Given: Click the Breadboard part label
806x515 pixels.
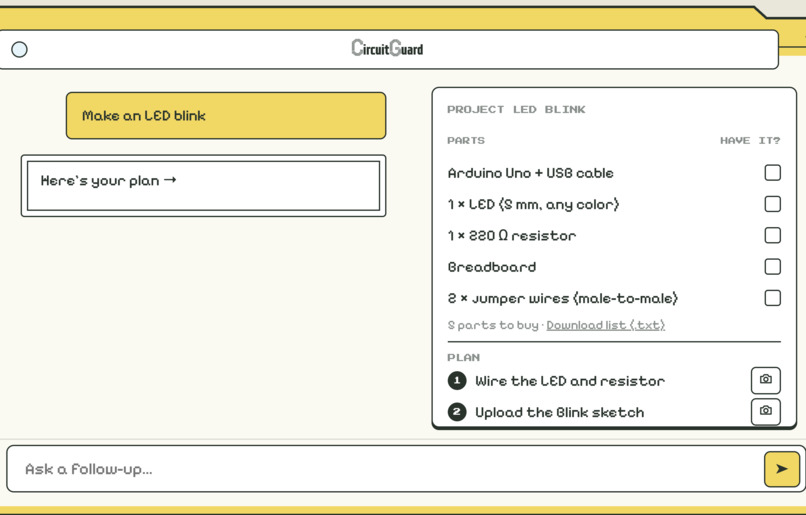Looking at the screenshot, I should pyautogui.click(x=492, y=267).
